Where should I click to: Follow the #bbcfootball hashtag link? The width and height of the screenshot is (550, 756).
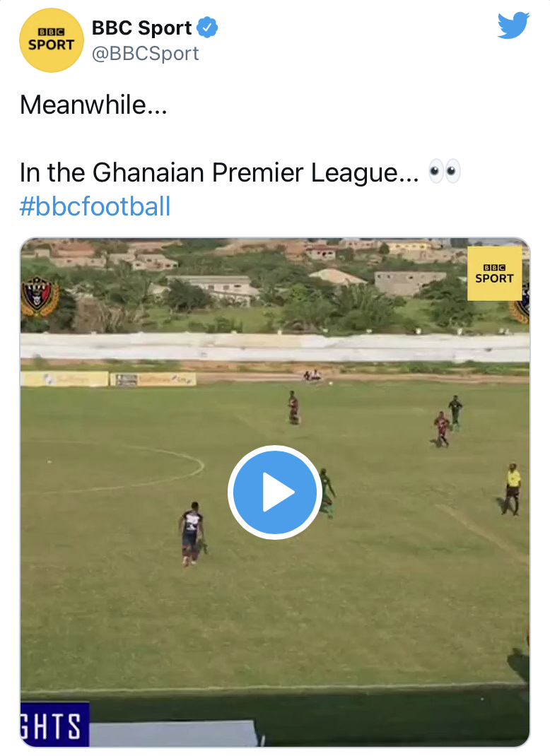[x=95, y=207]
